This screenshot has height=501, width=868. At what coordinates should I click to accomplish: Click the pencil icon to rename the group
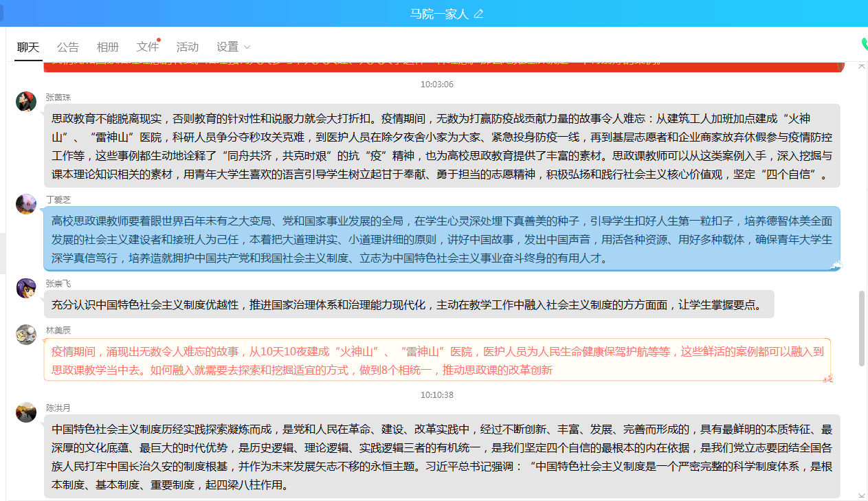[479, 14]
